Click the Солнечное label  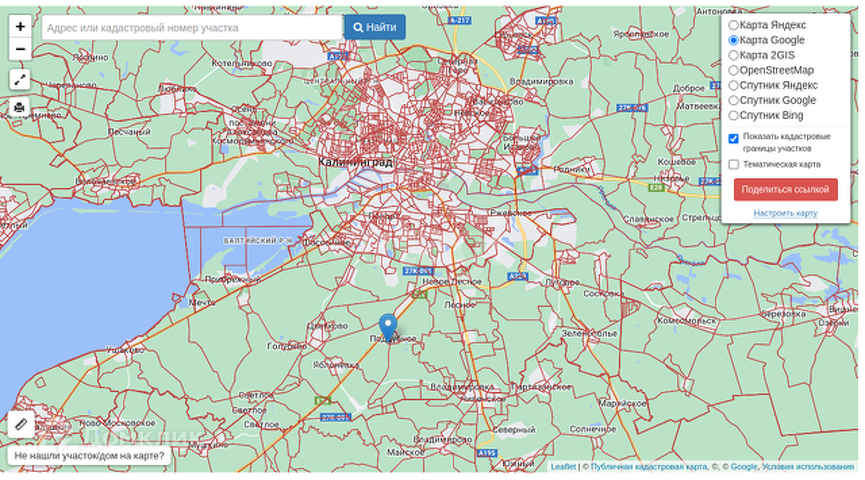tap(593, 429)
